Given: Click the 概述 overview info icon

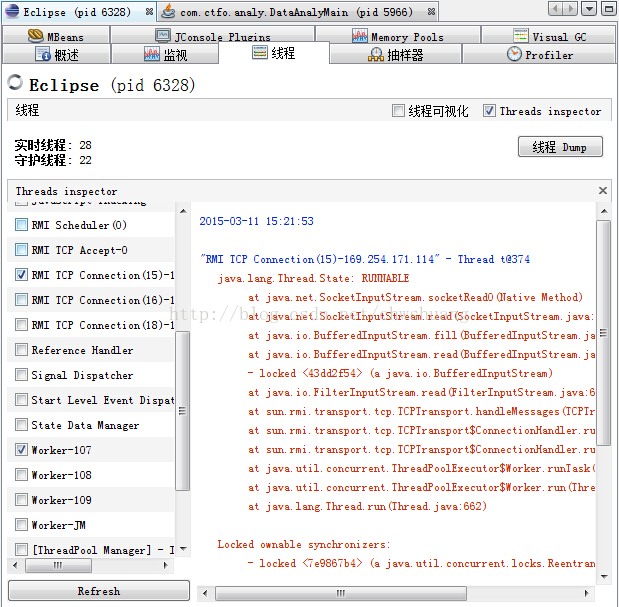Looking at the screenshot, I should (x=43, y=54).
